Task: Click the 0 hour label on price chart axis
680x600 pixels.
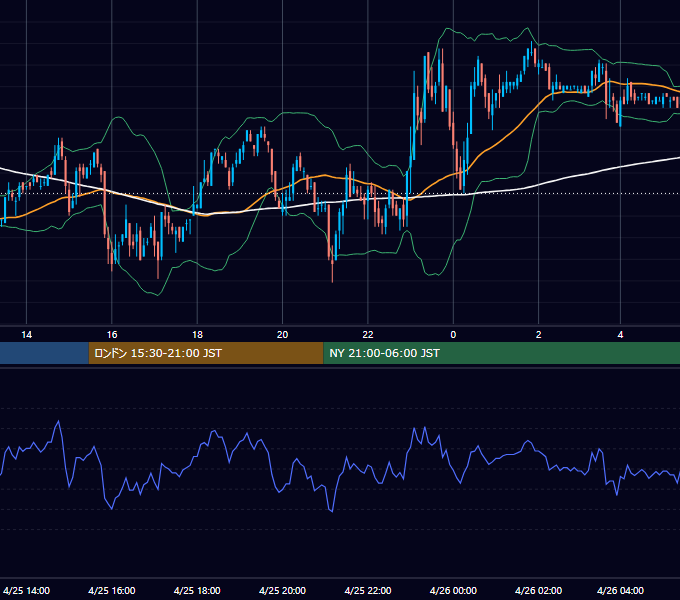Action: [453, 335]
